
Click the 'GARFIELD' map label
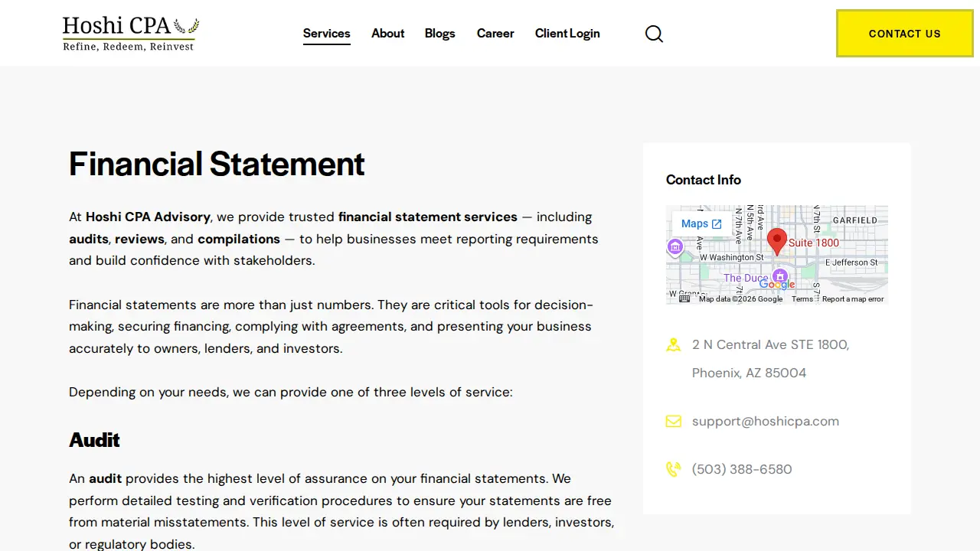click(x=855, y=220)
